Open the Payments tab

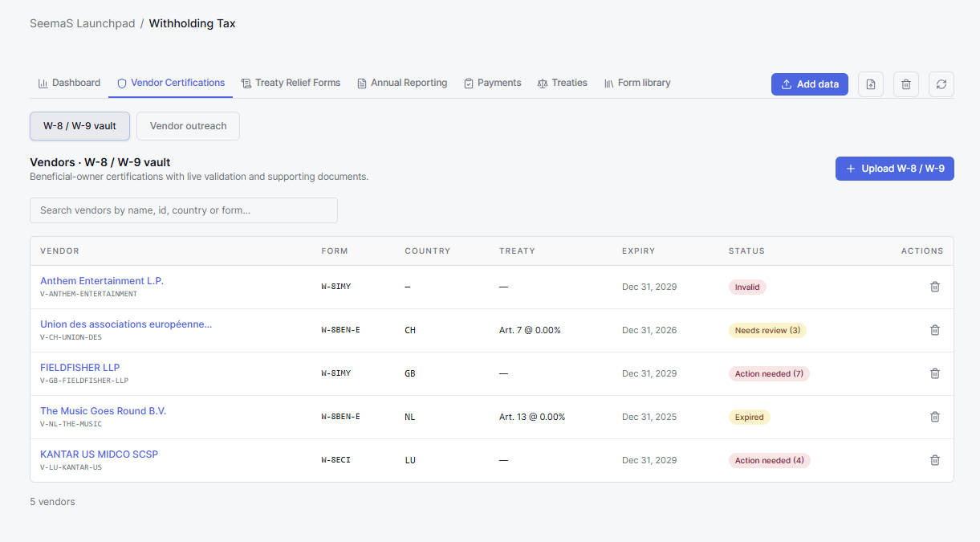pos(493,83)
